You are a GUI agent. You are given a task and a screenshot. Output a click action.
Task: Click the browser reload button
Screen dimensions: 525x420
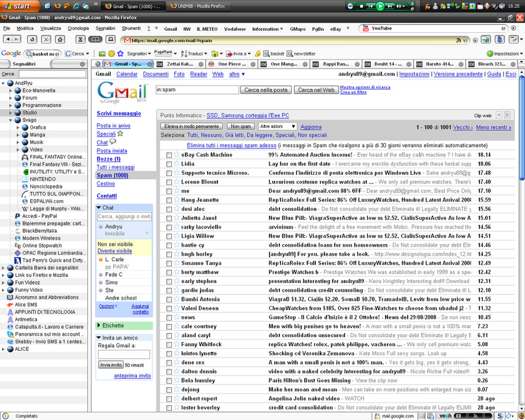tap(32, 39)
